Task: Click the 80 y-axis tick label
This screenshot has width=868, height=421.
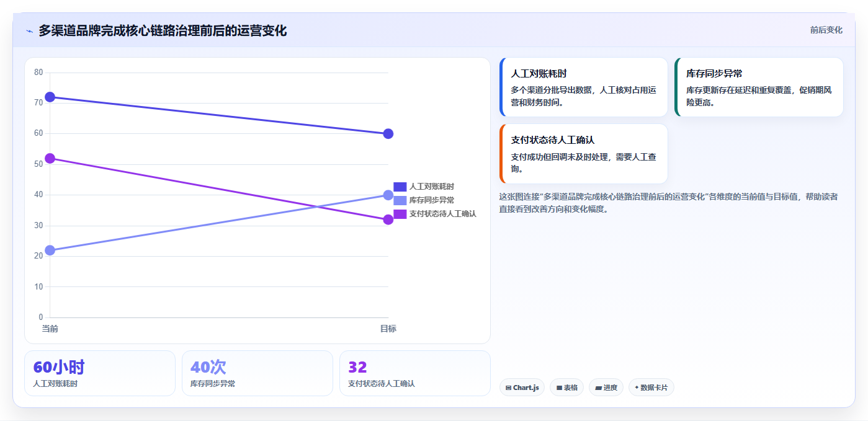Action: point(38,73)
